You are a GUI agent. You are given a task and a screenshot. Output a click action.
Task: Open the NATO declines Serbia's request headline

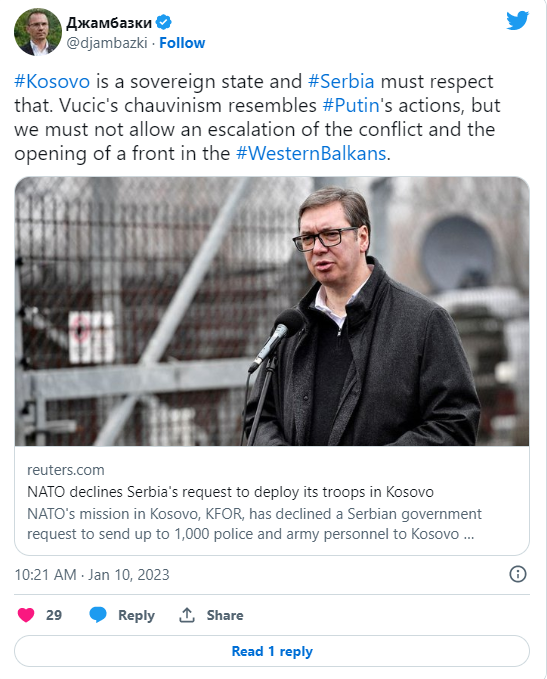(230, 492)
